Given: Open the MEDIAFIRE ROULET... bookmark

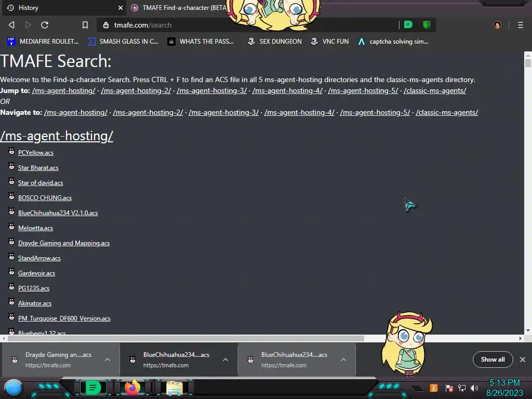Looking at the screenshot, I should 43,42.
